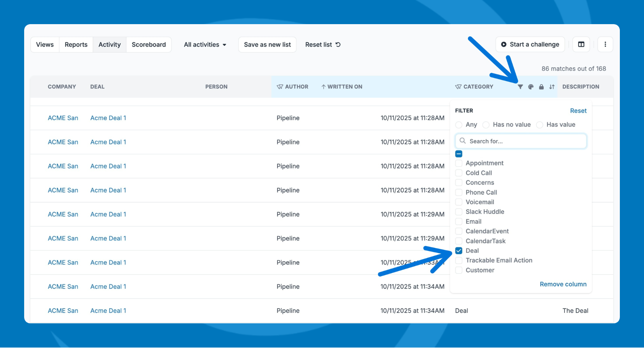Expand the All activities dropdown
644x348 pixels.
pos(205,45)
